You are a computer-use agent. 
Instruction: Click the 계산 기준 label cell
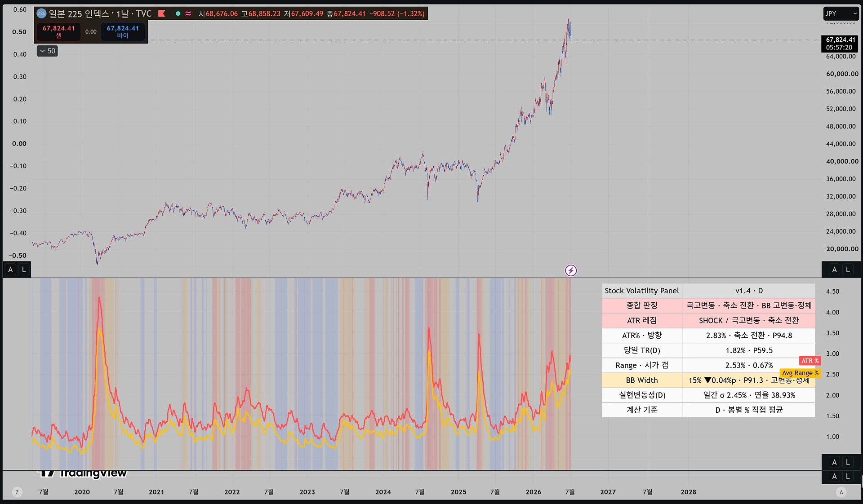tap(642, 410)
